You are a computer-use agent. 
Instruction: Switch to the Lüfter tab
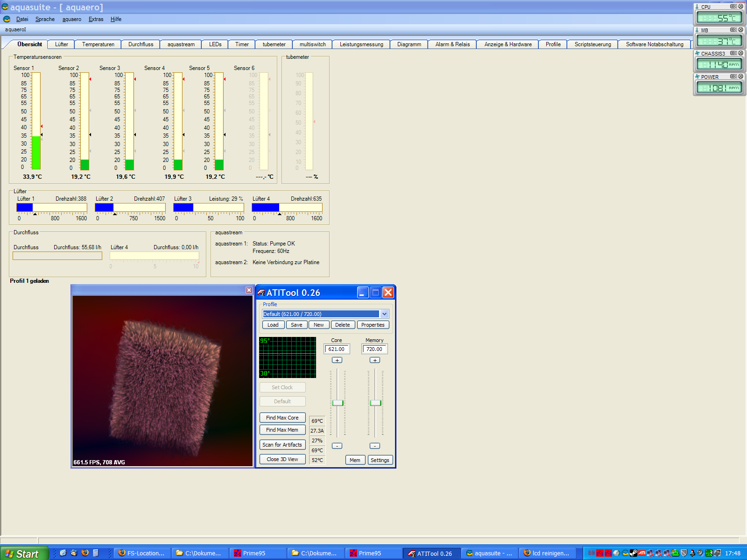61,44
